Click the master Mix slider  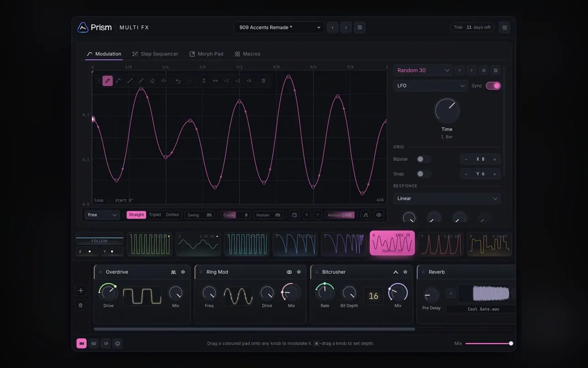pos(489,343)
